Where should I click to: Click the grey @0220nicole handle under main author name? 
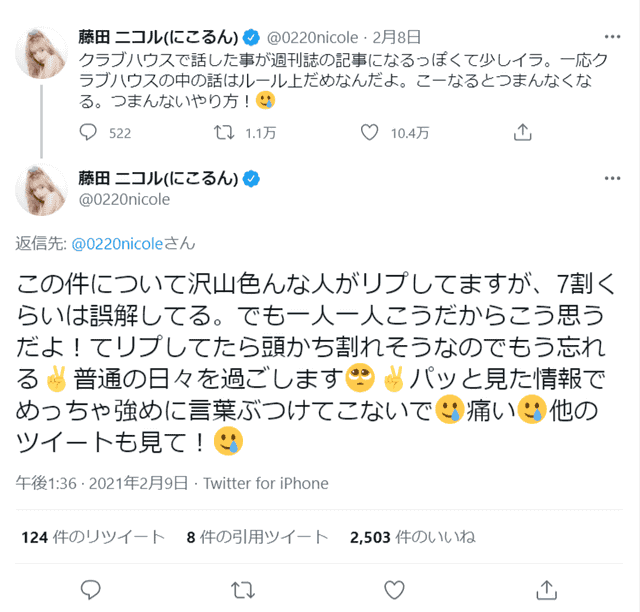tap(124, 200)
